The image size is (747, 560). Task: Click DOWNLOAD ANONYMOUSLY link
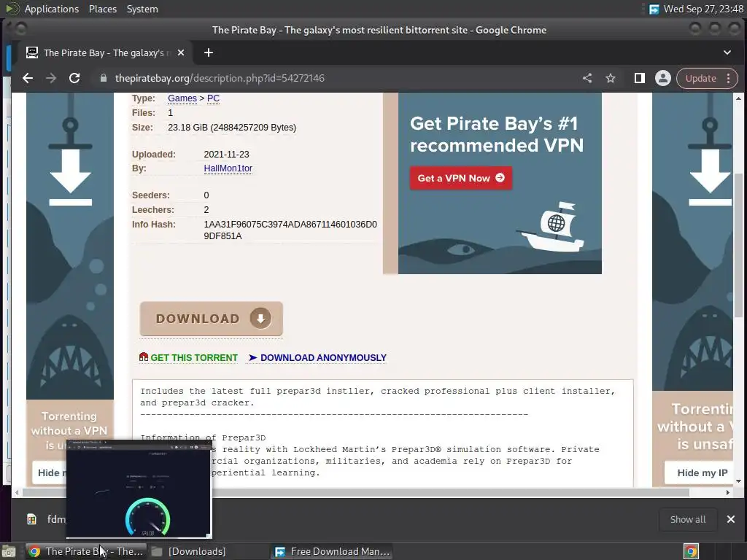click(317, 357)
